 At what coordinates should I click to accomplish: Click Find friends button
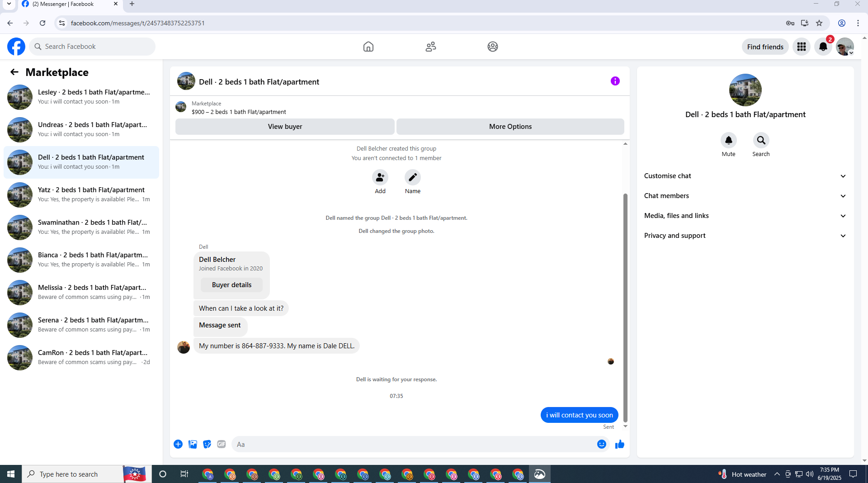coord(765,47)
